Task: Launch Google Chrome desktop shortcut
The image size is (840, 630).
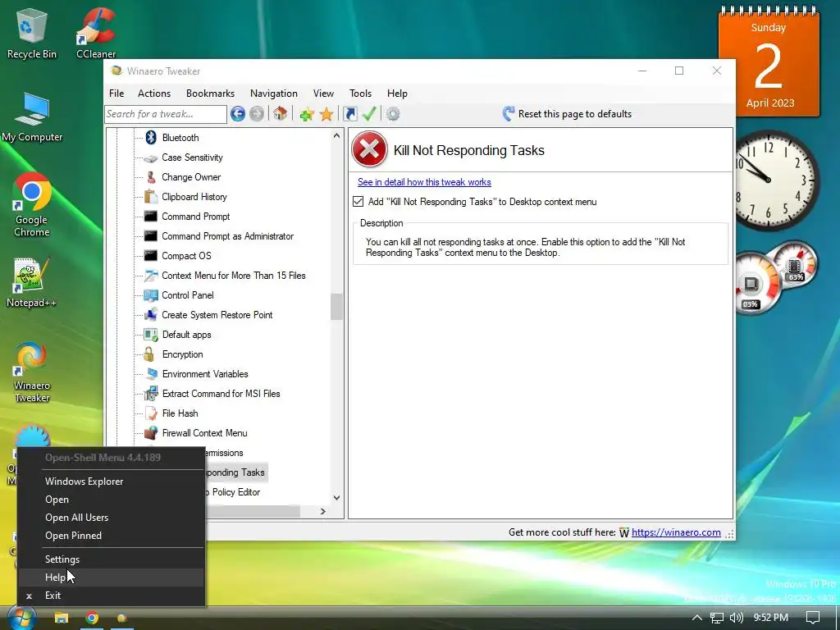Action: click(x=32, y=205)
